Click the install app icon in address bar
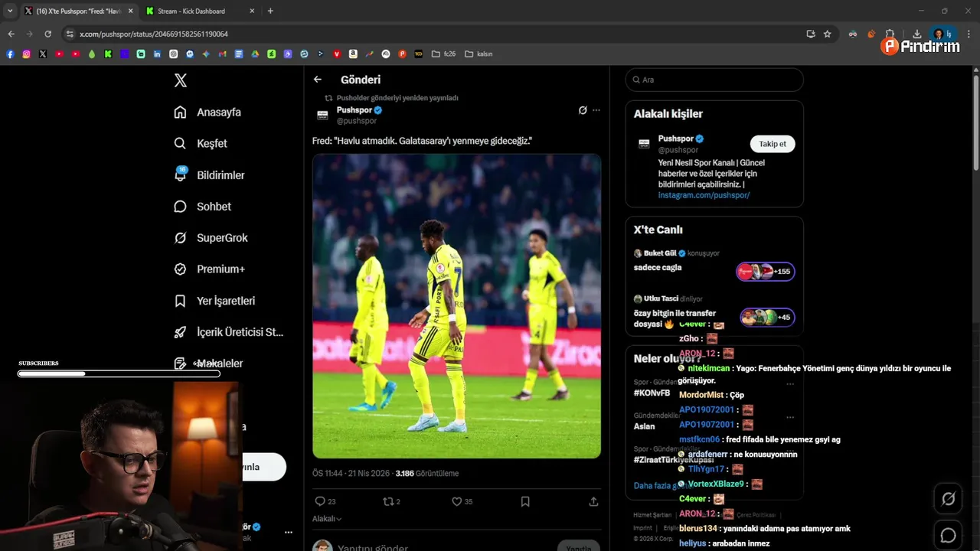Screen dimensions: 980x551 pyautogui.click(x=811, y=34)
